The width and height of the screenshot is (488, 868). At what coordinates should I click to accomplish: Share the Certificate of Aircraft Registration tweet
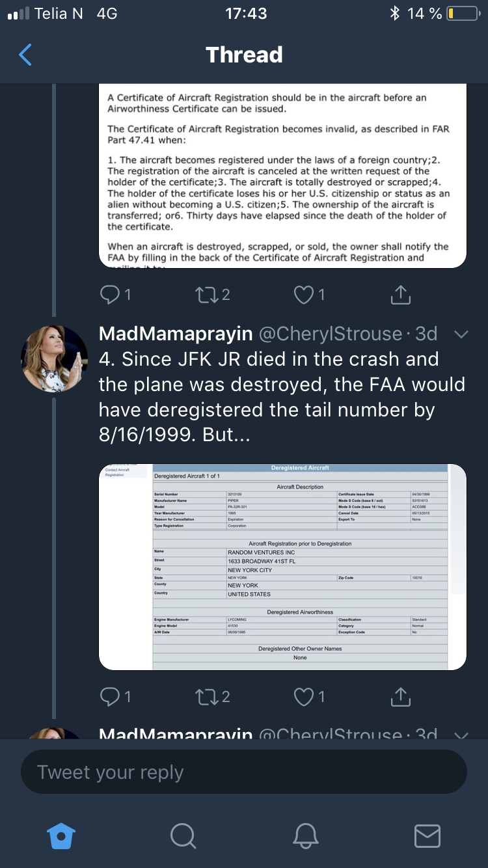(x=400, y=295)
